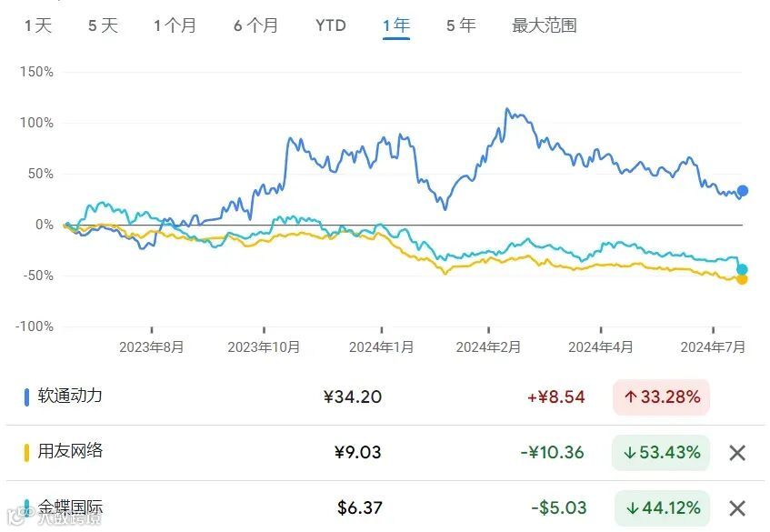This screenshot has width=770, height=532.
Task: Switch to the 5天 range tab
Action: point(103,25)
